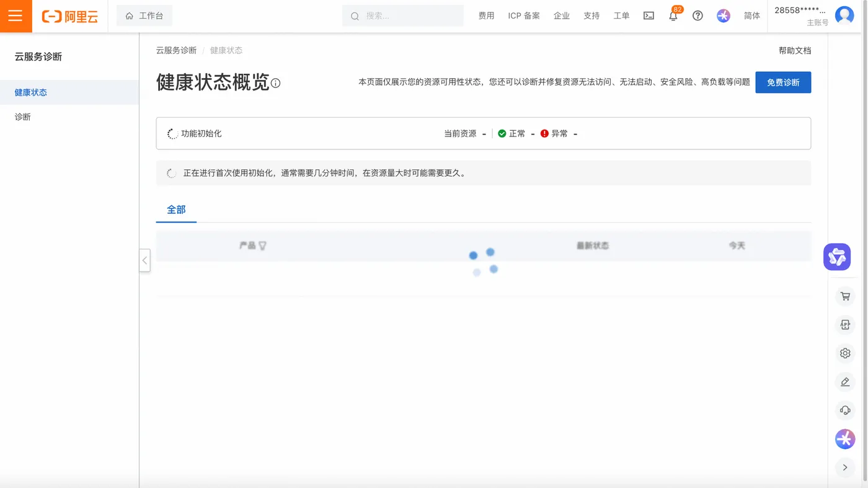
Task: Open the customer service headset icon
Action: [845, 410]
